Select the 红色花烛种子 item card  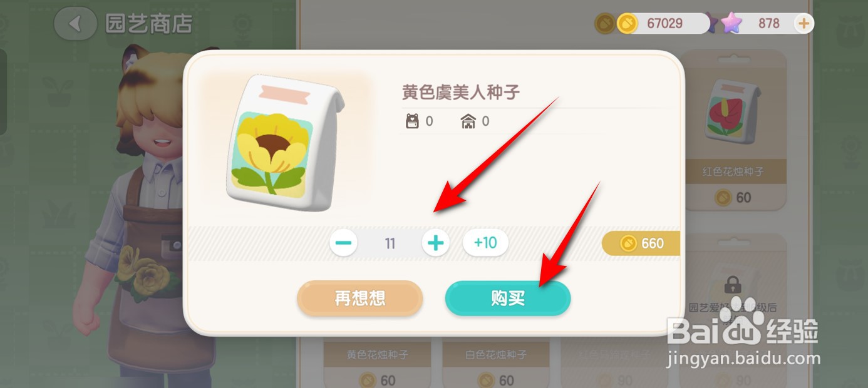(x=733, y=130)
